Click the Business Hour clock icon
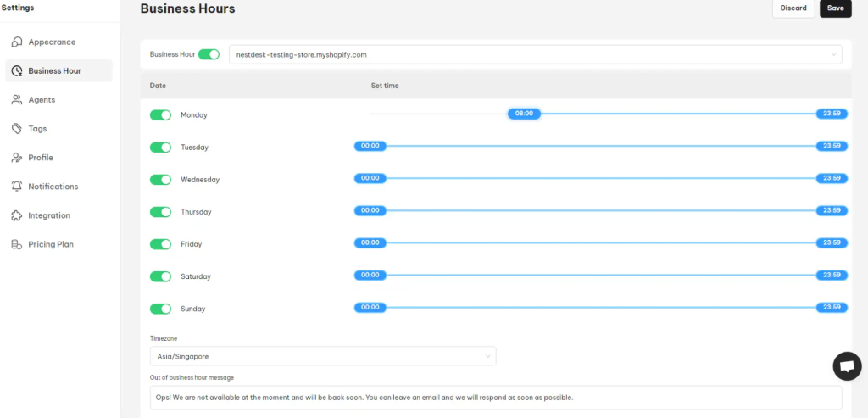Viewport: 868px width, 418px height. [17, 71]
